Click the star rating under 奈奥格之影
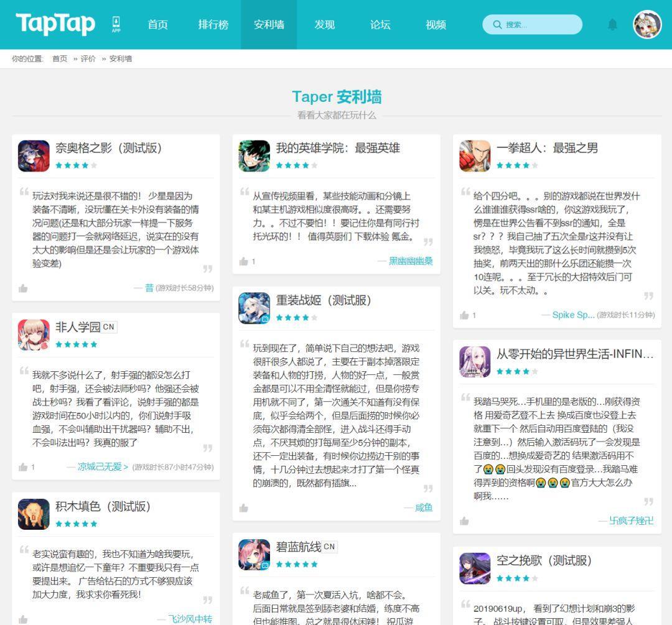 [x=77, y=165]
